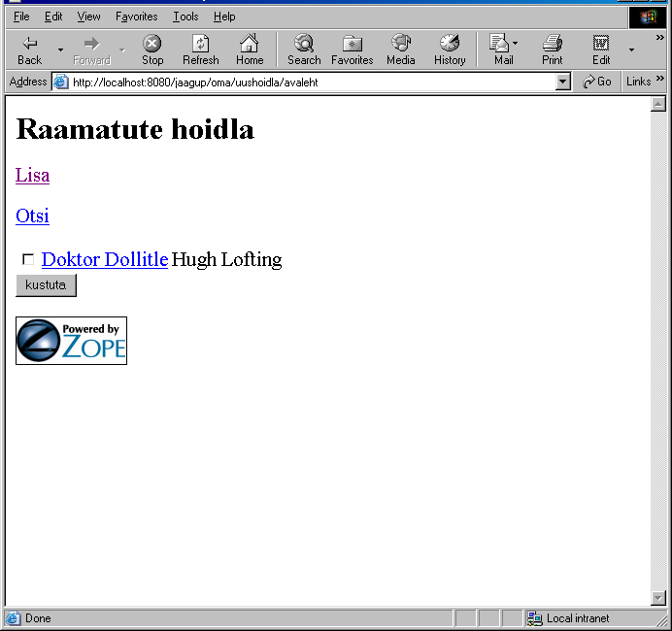Click the Edit with Word toolbar icon

coord(601,50)
